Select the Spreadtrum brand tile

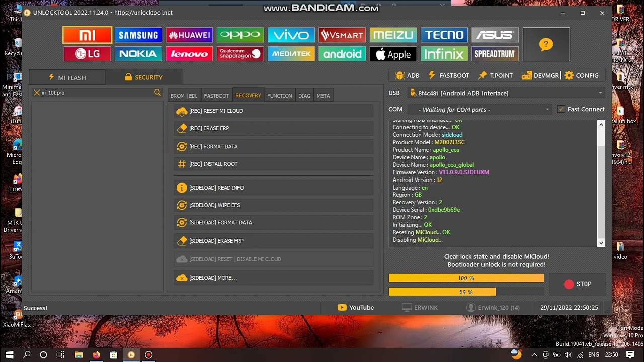pos(495,54)
